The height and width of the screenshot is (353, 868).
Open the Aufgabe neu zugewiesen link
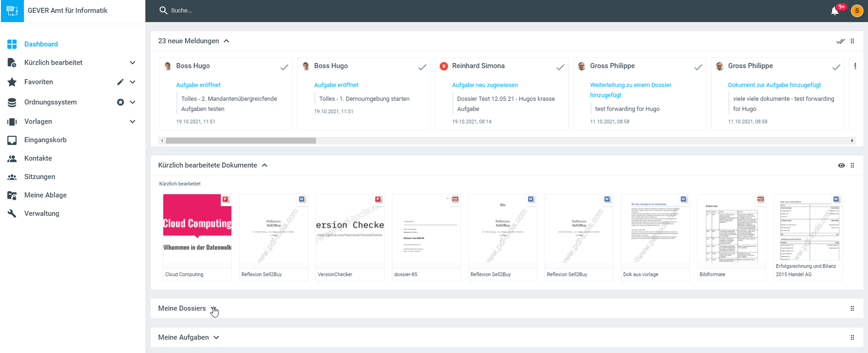tap(485, 85)
